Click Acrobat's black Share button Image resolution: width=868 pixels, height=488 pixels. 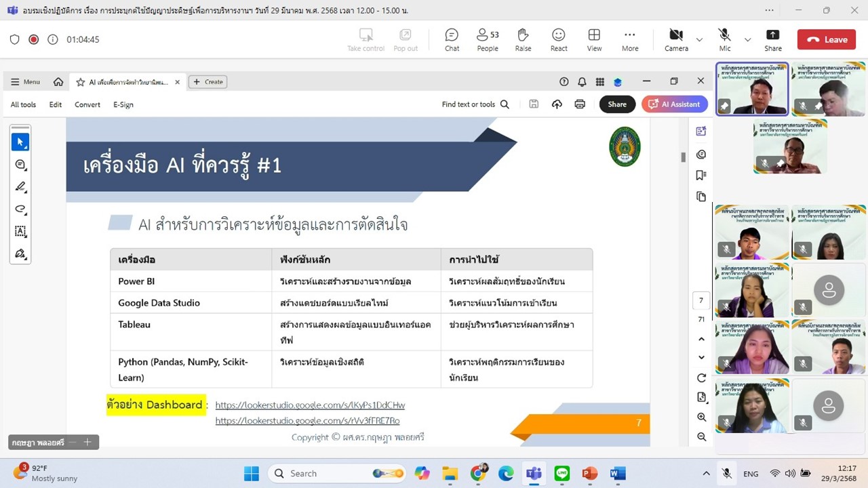pos(617,104)
